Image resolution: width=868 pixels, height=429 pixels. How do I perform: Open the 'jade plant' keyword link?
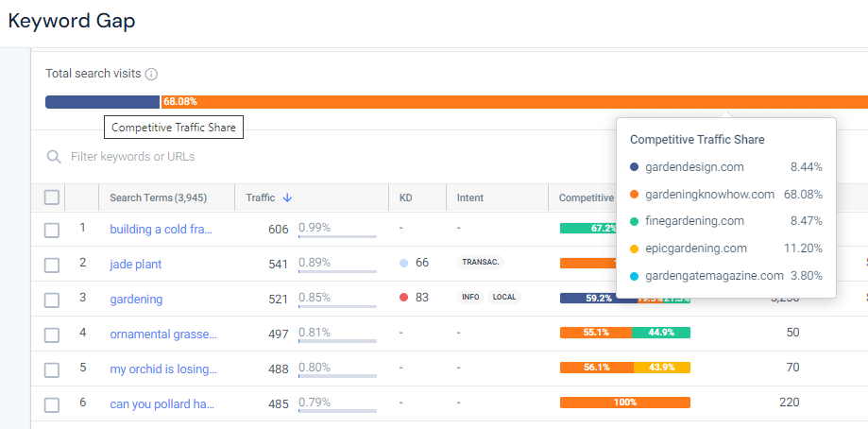pyautogui.click(x=136, y=264)
